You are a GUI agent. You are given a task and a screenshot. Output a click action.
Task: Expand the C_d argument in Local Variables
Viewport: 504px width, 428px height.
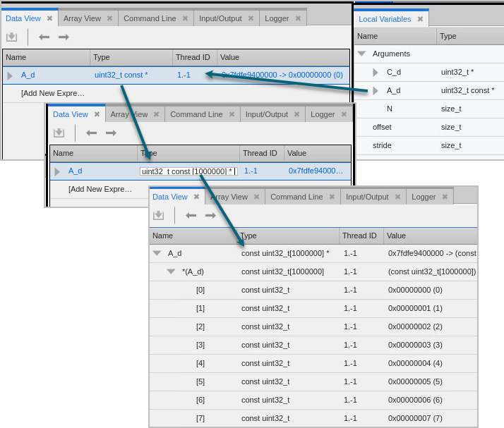[x=376, y=72]
